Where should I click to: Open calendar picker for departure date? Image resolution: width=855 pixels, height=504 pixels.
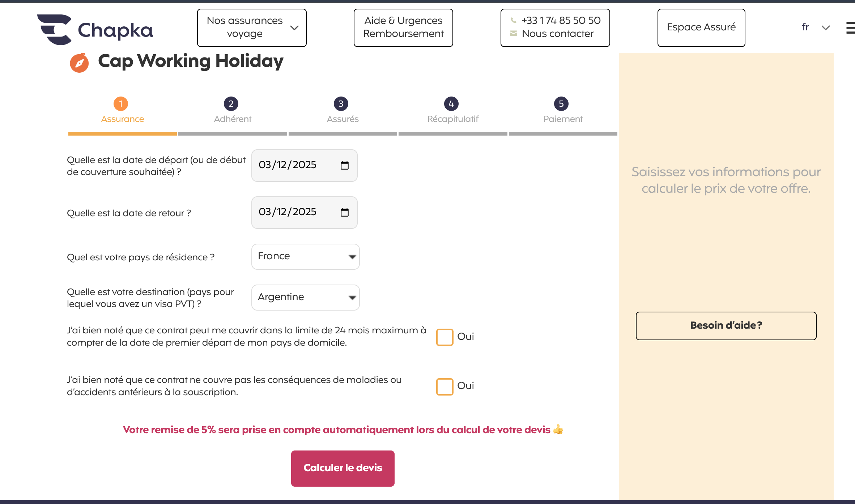click(345, 165)
